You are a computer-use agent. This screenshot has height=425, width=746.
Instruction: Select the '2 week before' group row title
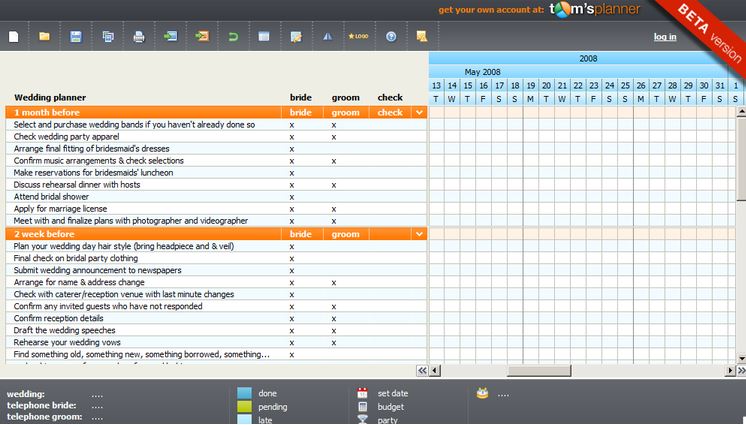pos(44,234)
